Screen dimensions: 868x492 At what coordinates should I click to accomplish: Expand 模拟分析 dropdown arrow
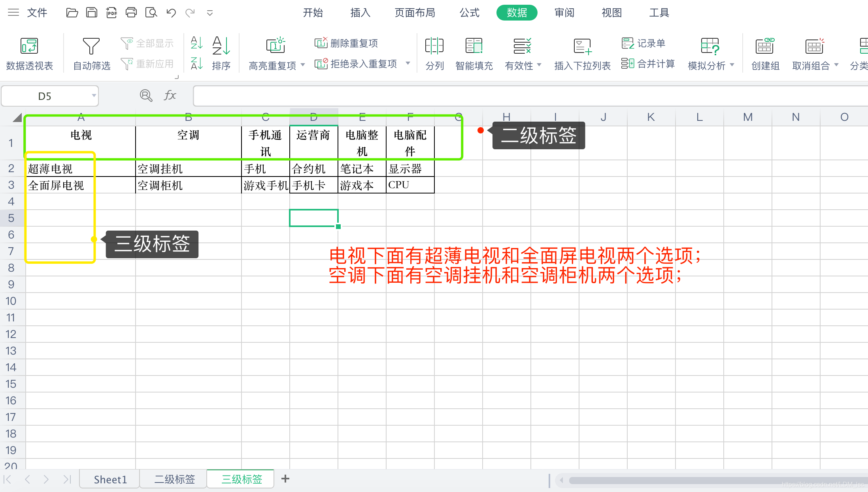tap(732, 65)
